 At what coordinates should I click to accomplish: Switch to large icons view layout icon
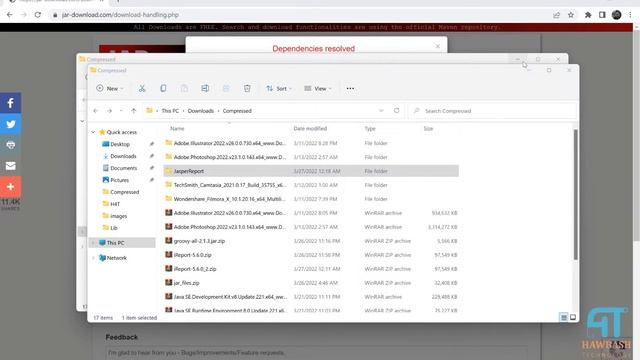[x=573, y=317]
